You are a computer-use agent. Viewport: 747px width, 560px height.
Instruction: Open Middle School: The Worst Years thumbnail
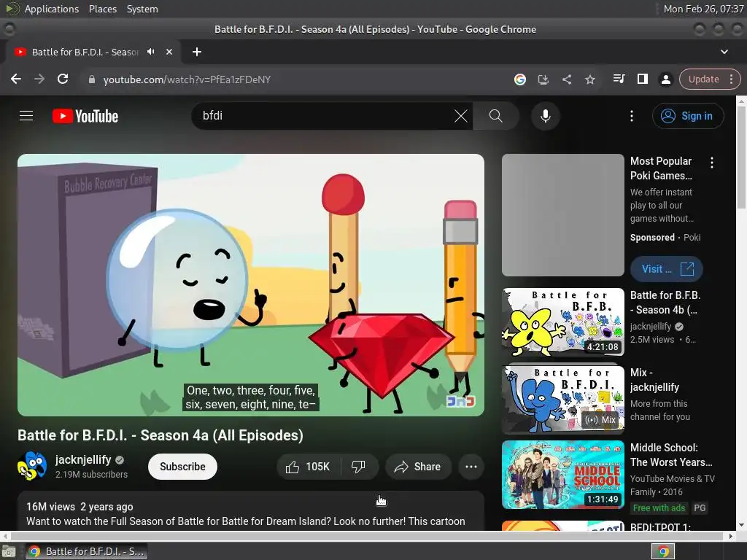562,475
